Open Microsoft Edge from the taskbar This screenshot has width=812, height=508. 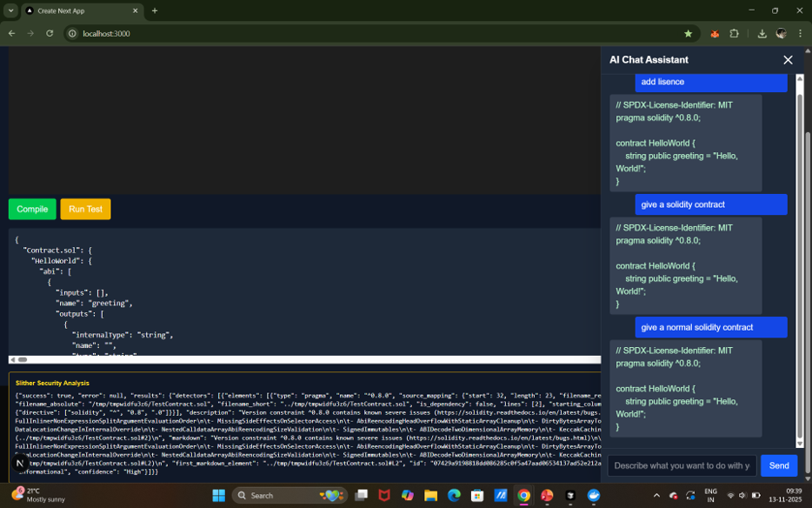tap(454, 496)
